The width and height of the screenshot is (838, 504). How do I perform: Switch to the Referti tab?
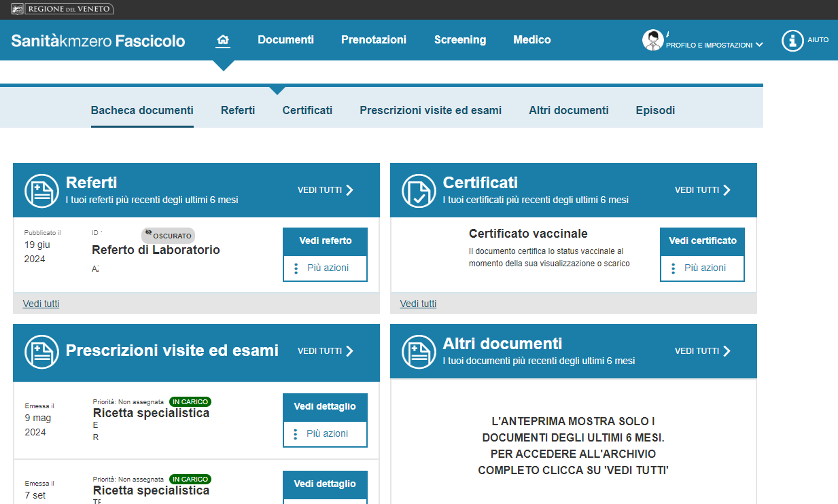(x=238, y=110)
